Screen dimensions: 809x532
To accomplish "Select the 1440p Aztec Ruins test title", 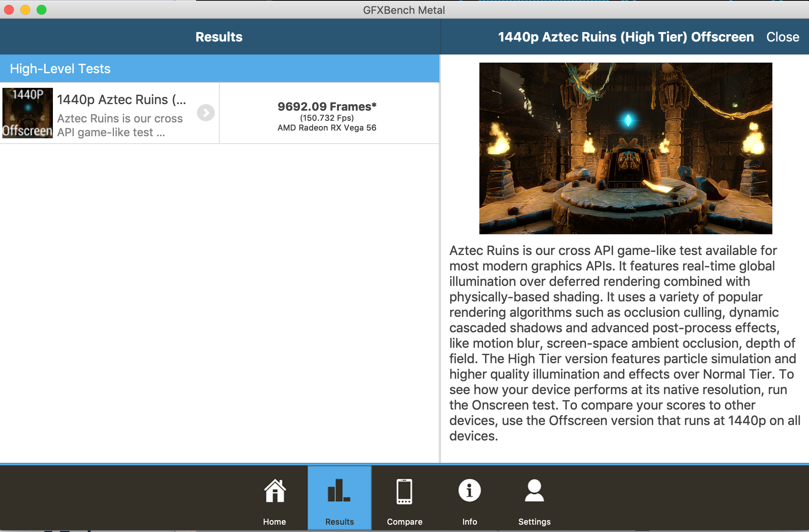I will tap(121, 100).
